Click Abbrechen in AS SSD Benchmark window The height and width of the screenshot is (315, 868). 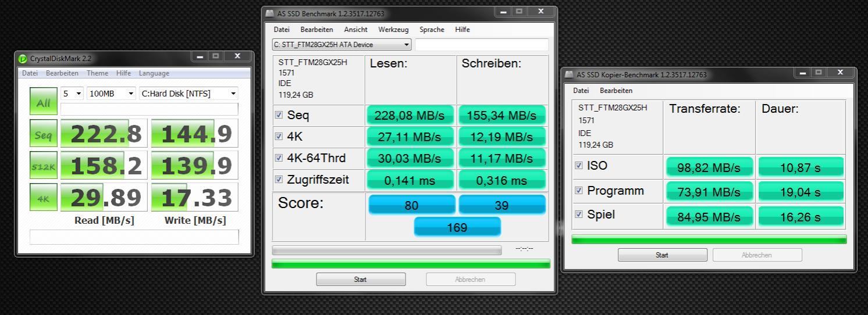coord(471,280)
